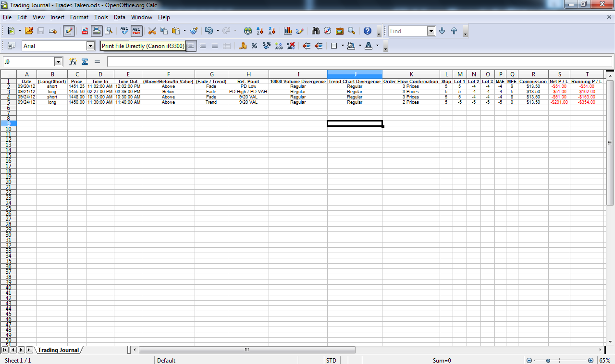Open the Gallery
This screenshot has height=364, width=615.
(340, 31)
